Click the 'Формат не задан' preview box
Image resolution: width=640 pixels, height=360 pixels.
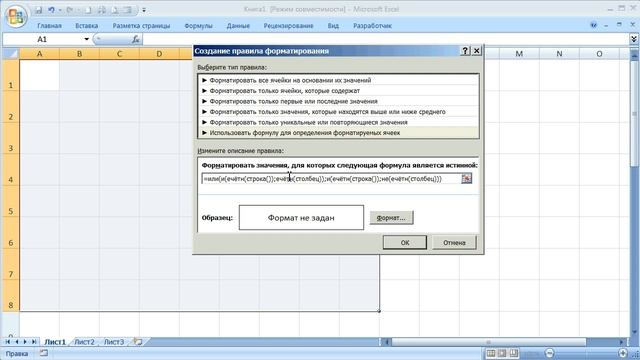click(x=301, y=218)
